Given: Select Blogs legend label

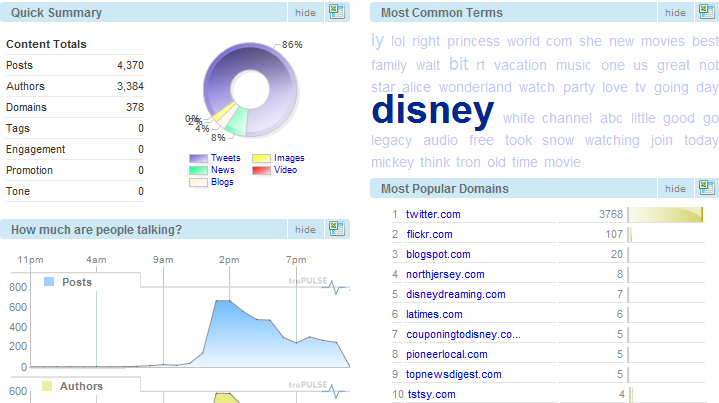Looking at the screenshot, I should 222,182.
